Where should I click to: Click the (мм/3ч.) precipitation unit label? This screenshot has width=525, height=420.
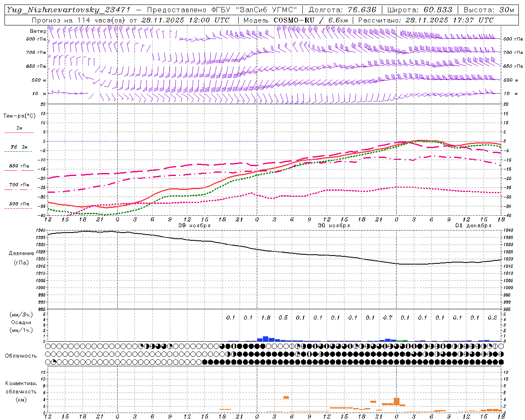[x=21, y=315]
